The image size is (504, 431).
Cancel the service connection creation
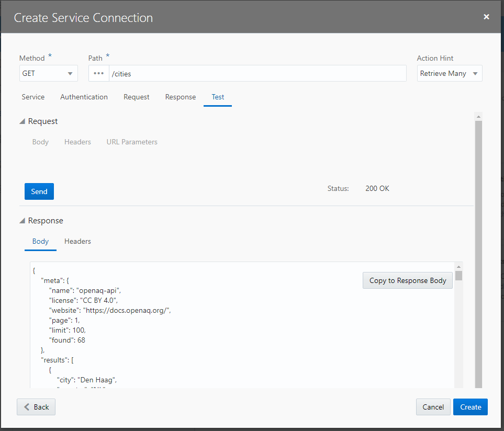point(433,406)
